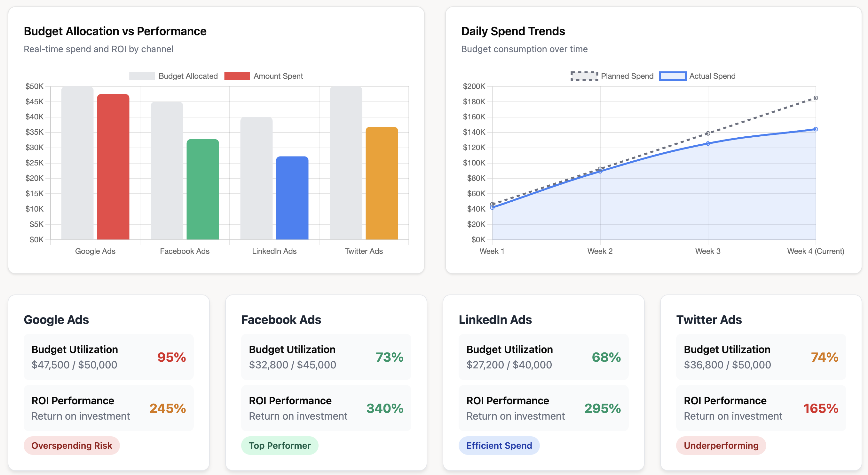Select the Facebook Ads axis label
The height and width of the screenshot is (475, 868).
coord(185,251)
